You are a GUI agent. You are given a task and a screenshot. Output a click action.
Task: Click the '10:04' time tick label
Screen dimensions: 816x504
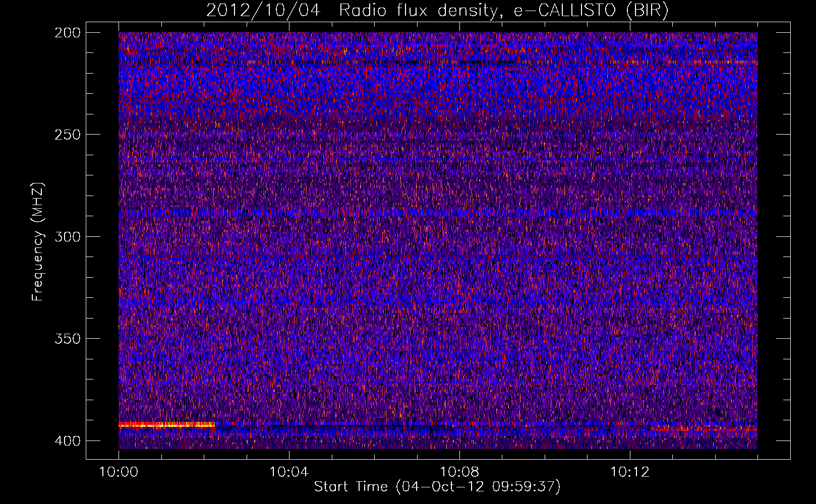[x=289, y=472]
